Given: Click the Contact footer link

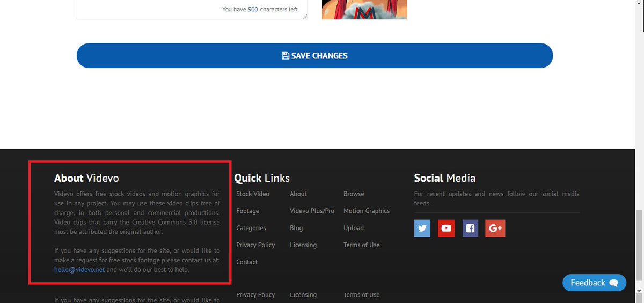Looking at the screenshot, I should point(247,262).
